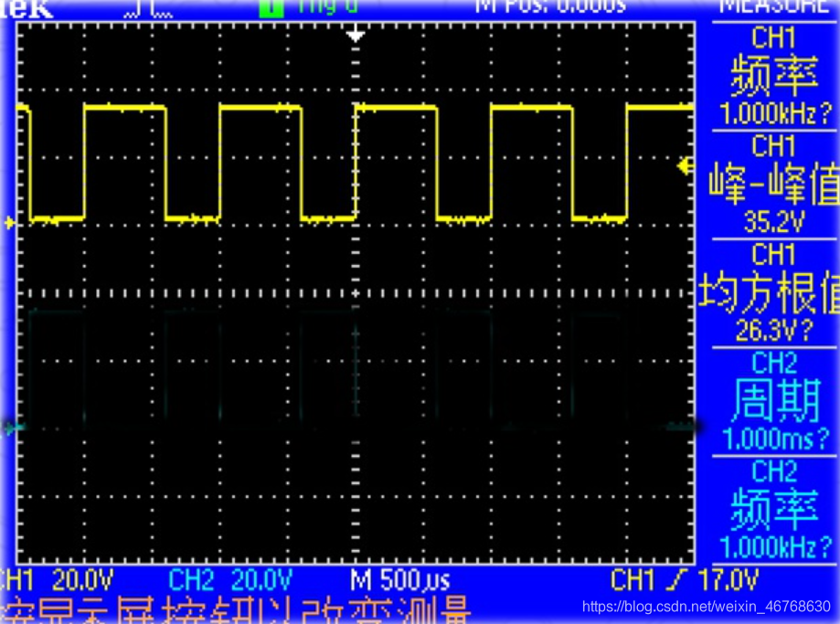Select the CH2 频率 1.000kHz measurement
Image resolution: width=840 pixels, height=624 pixels.
point(774,511)
